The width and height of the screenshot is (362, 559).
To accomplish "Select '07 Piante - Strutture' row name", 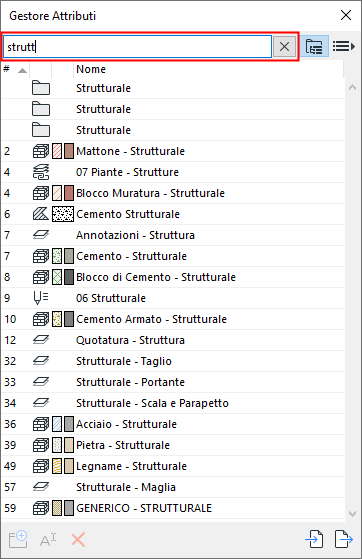I will tap(127, 172).
